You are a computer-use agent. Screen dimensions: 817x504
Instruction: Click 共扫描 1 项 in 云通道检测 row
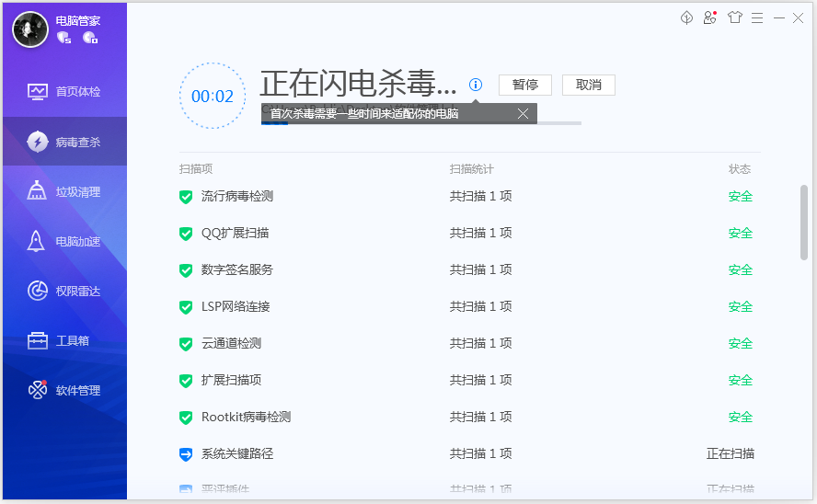(x=480, y=343)
